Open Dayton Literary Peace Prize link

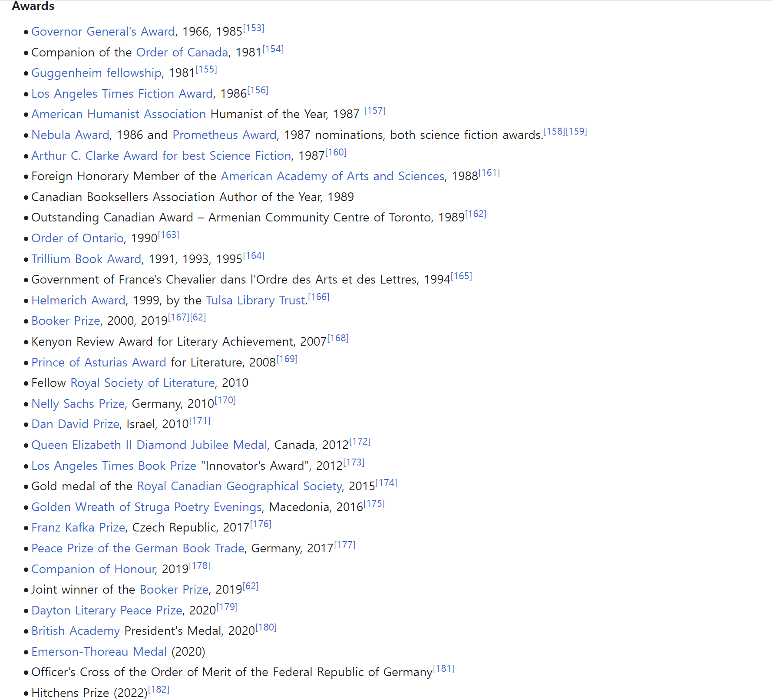point(106,611)
